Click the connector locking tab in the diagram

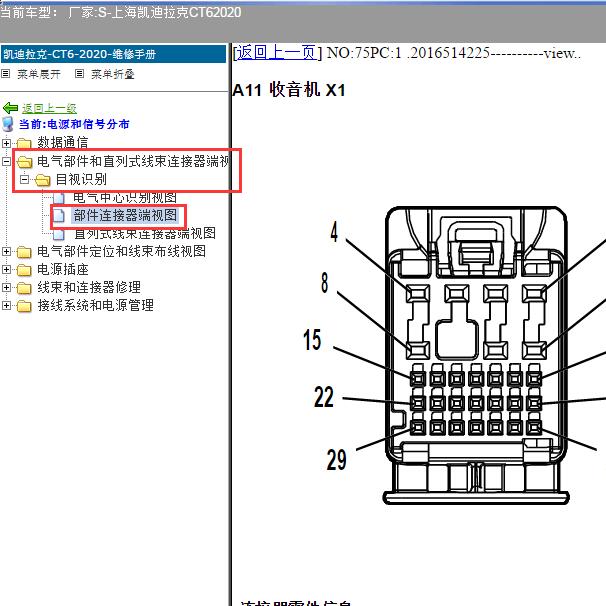(x=476, y=245)
